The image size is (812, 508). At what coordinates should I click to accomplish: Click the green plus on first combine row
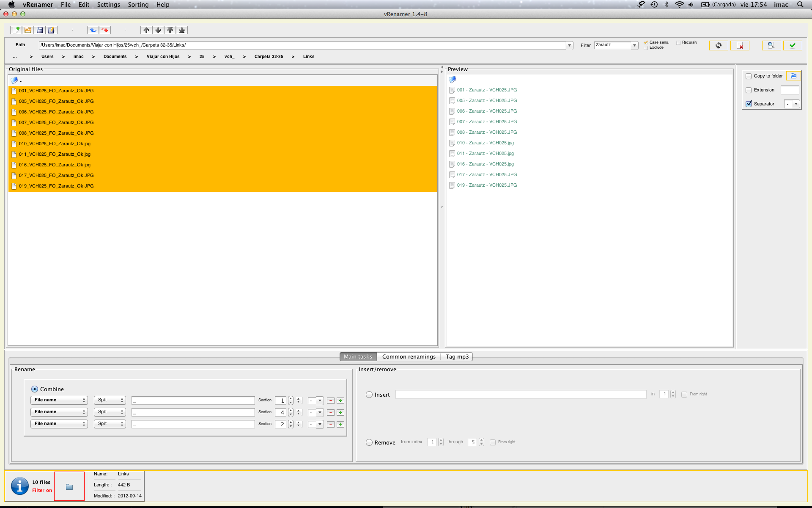coord(340,400)
